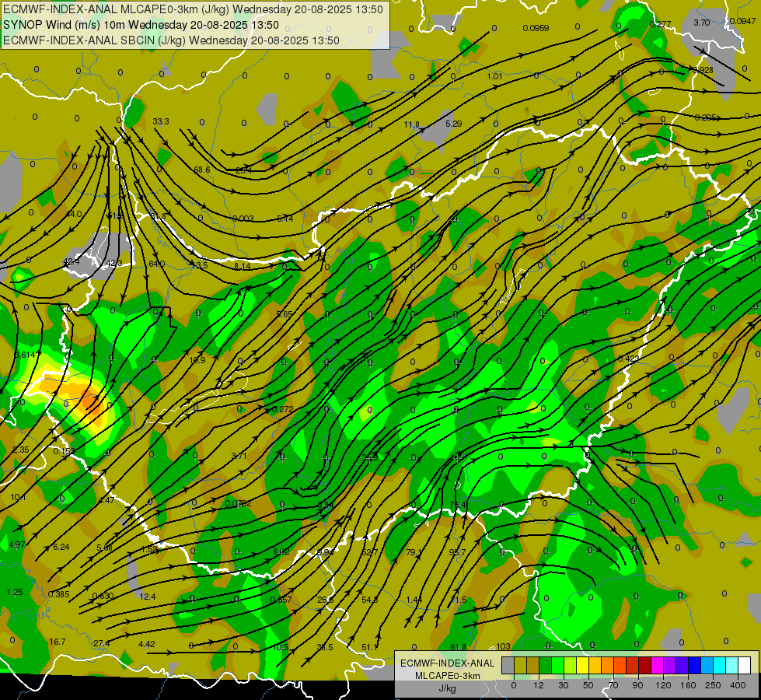
Task: Click the map value 0.423
Action: tap(629, 359)
